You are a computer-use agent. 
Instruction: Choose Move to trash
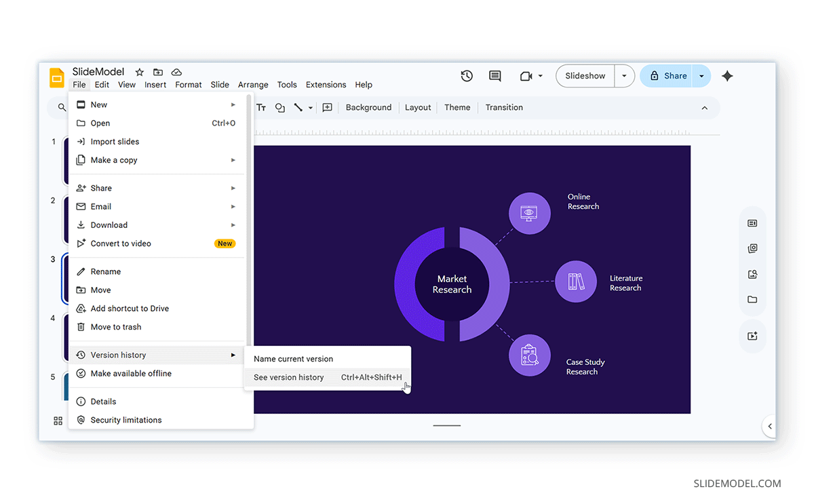[157, 327]
